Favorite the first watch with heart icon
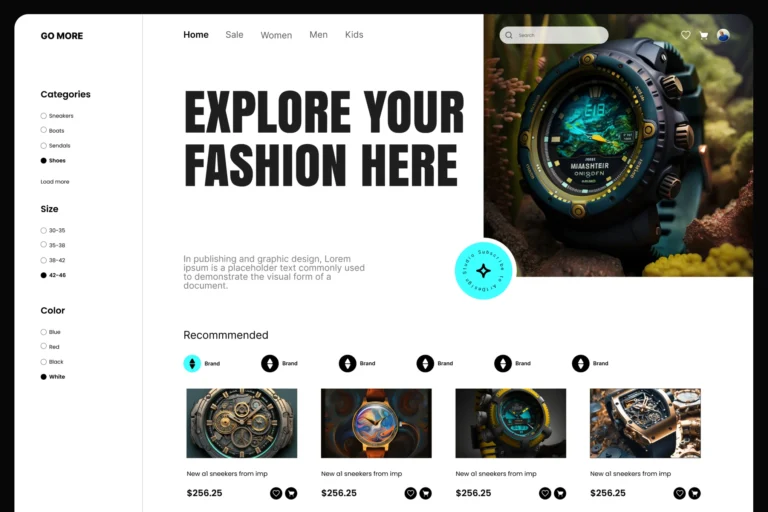Viewport: 768px width, 512px height. (276, 493)
